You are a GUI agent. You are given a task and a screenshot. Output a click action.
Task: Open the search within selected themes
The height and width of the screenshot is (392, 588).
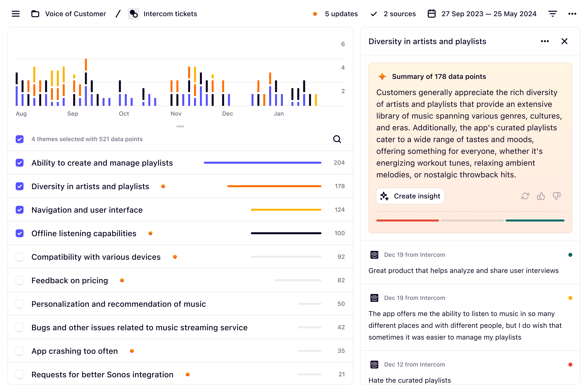pos(337,139)
